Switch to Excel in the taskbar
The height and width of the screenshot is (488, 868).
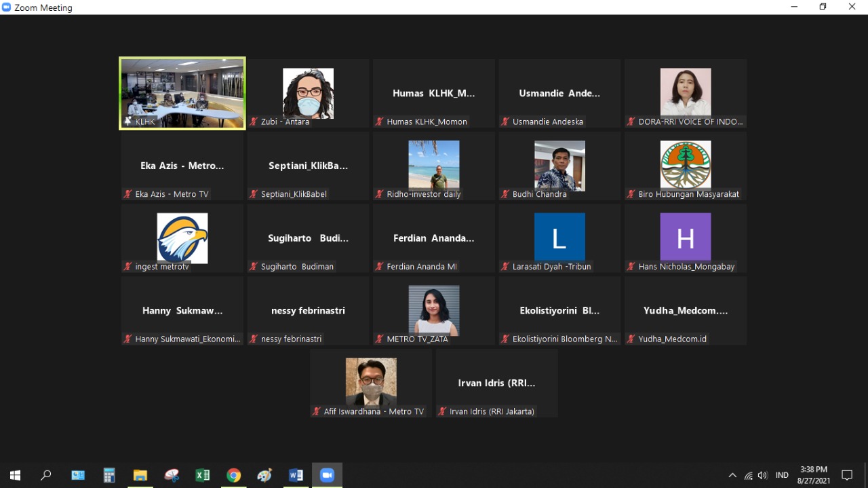pyautogui.click(x=202, y=475)
